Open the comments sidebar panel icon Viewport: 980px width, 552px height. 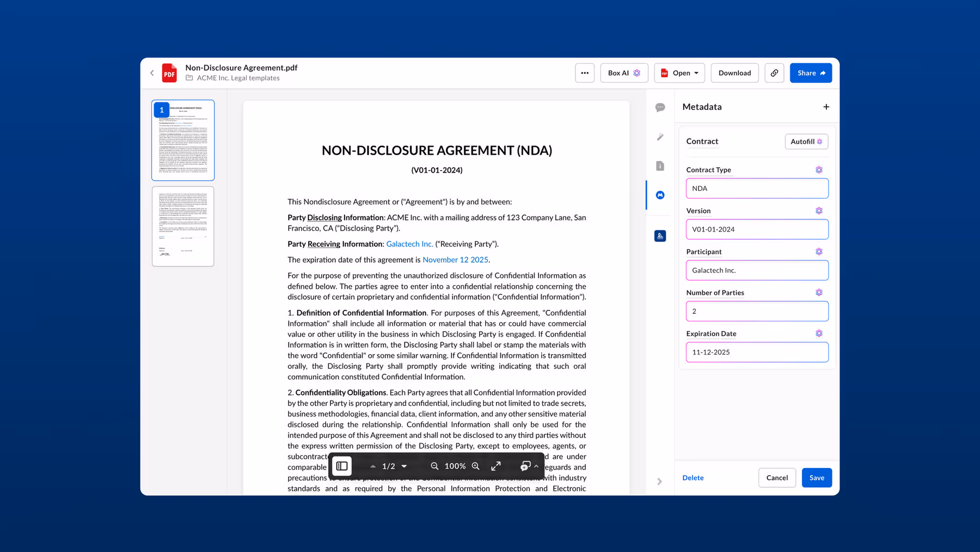tap(660, 107)
